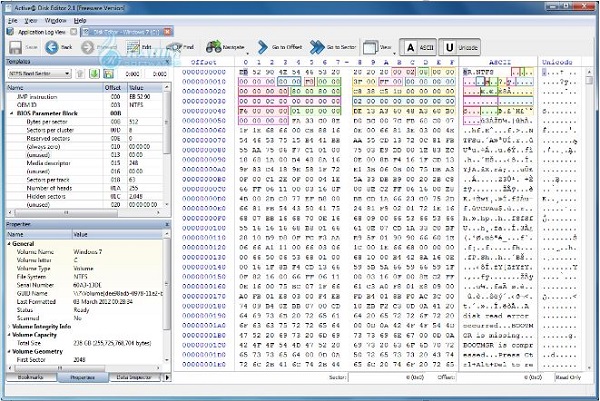This screenshot has width=600, height=401.
Task: Click the Sector input field in status bar
Action: pos(387,377)
